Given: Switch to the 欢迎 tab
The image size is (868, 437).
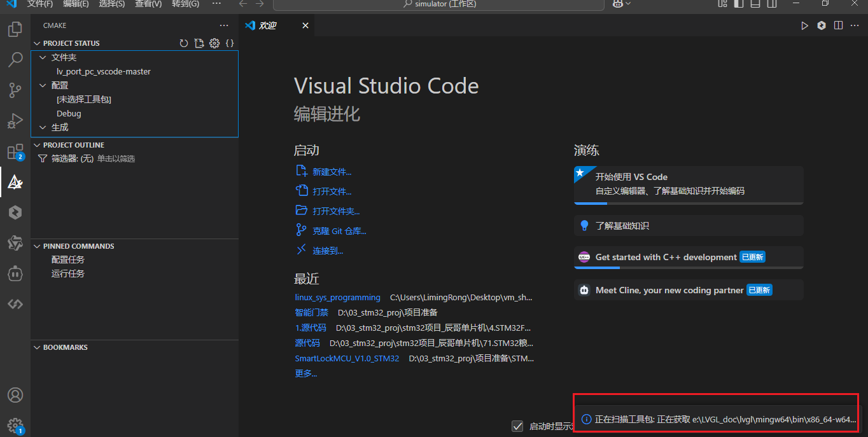Looking at the screenshot, I should tap(268, 25).
